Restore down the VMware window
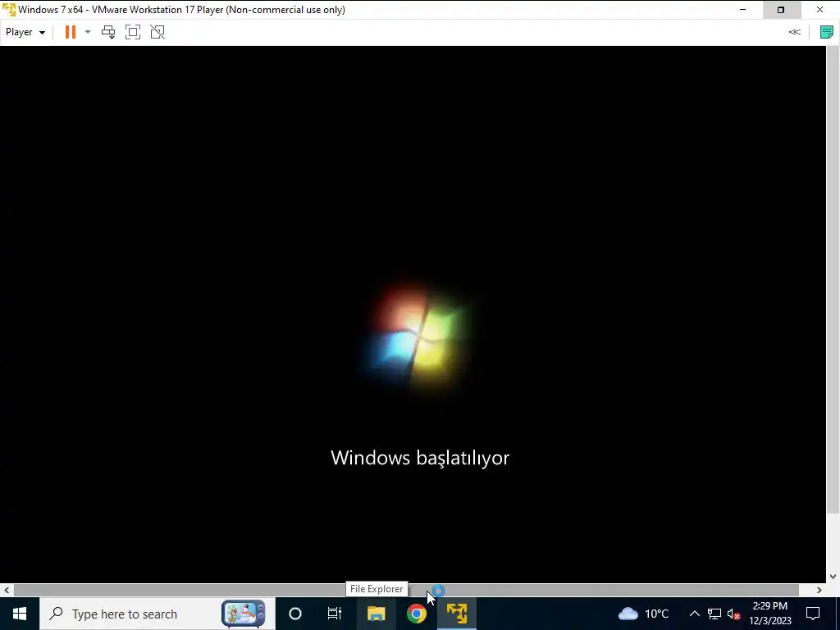Image resolution: width=840 pixels, height=630 pixels. click(x=781, y=10)
